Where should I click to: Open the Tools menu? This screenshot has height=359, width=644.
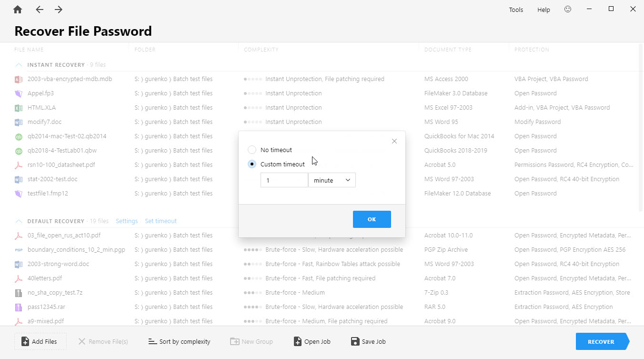point(516,10)
